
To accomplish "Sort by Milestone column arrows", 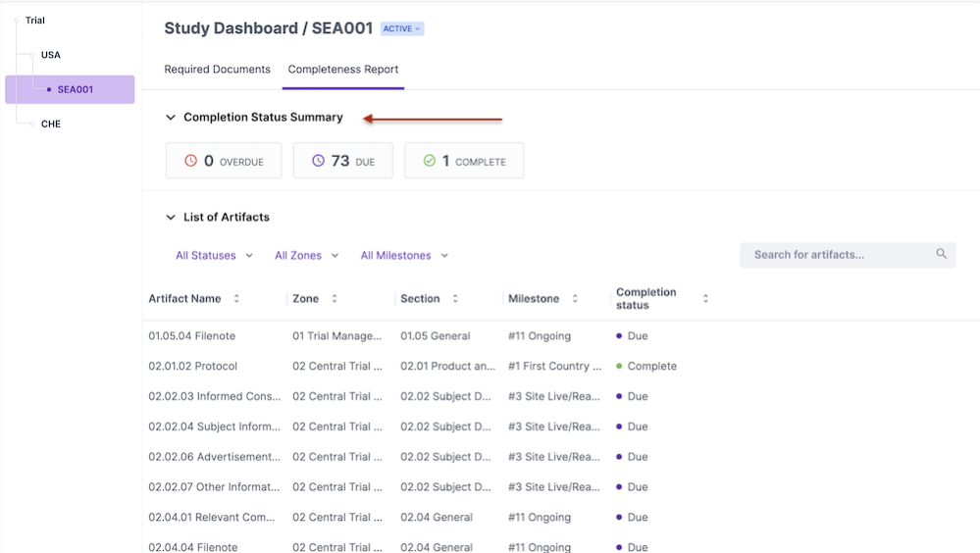I will [x=575, y=299].
